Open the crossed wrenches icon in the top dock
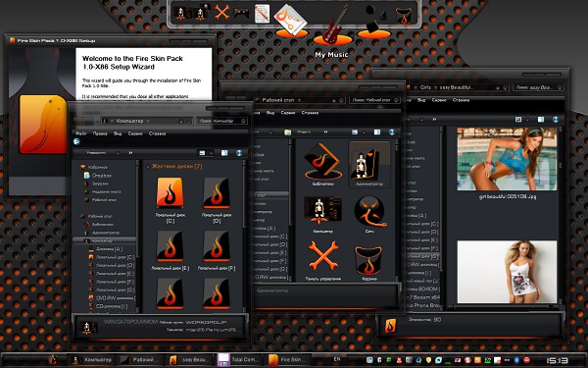 (222, 13)
